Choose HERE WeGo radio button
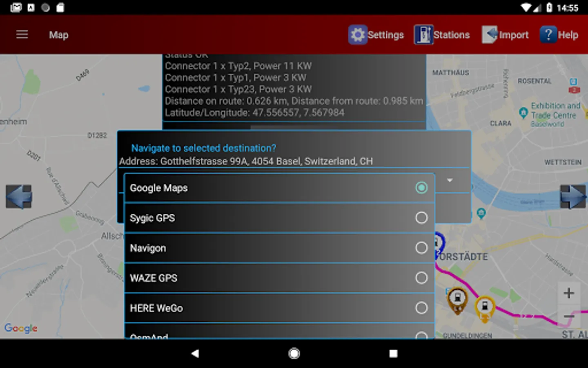The width and height of the screenshot is (588, 368). click(421, 308)
